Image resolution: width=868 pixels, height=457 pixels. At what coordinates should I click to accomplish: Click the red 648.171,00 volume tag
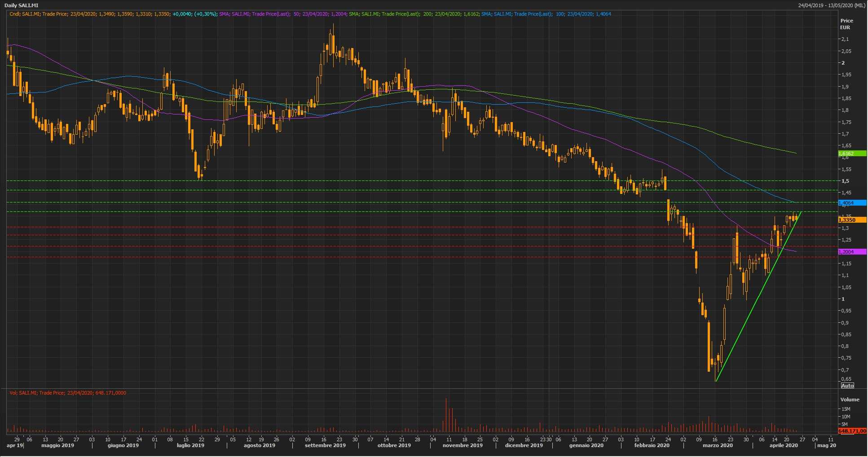[x=851, y=431]
